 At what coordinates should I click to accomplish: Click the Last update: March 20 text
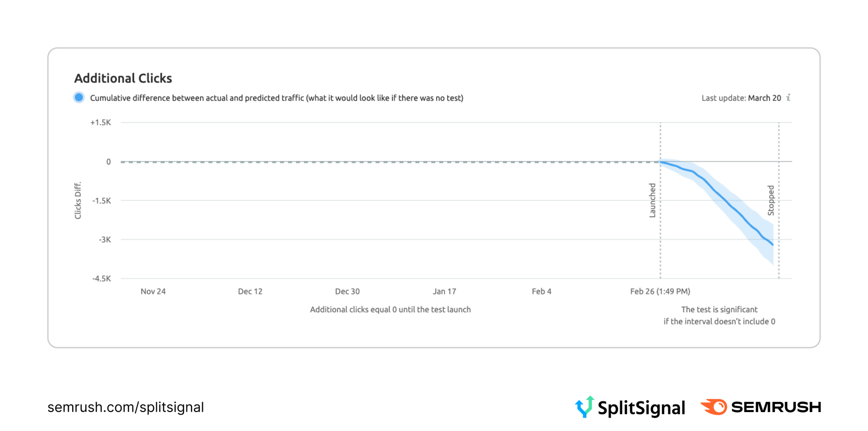tap(741, 98)
